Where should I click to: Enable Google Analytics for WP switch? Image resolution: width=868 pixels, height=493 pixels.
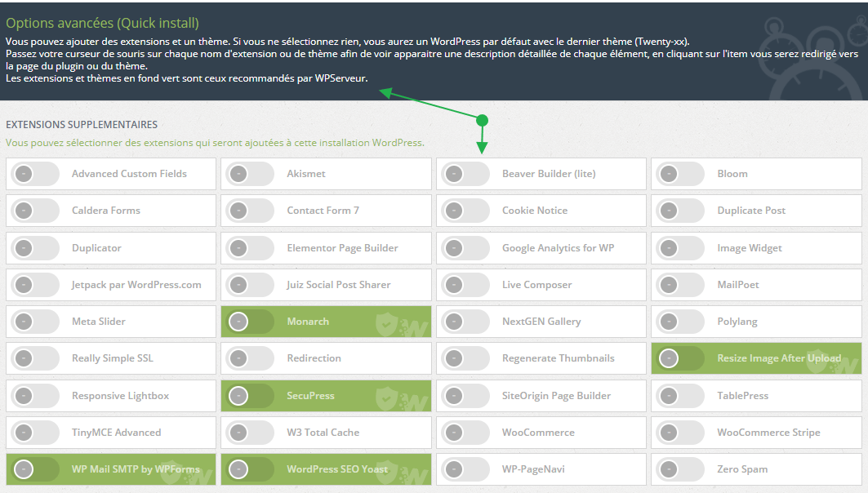pos(465,248)
